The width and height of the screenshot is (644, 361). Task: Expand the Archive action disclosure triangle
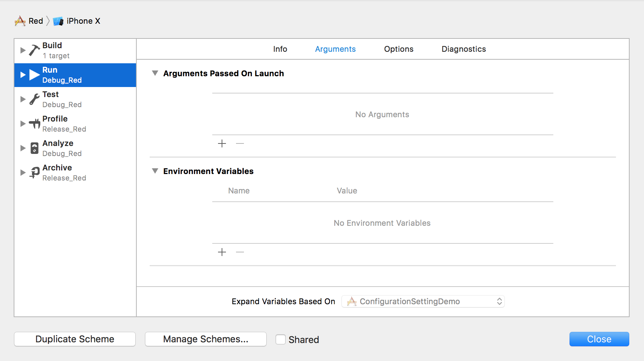(23, 173)
